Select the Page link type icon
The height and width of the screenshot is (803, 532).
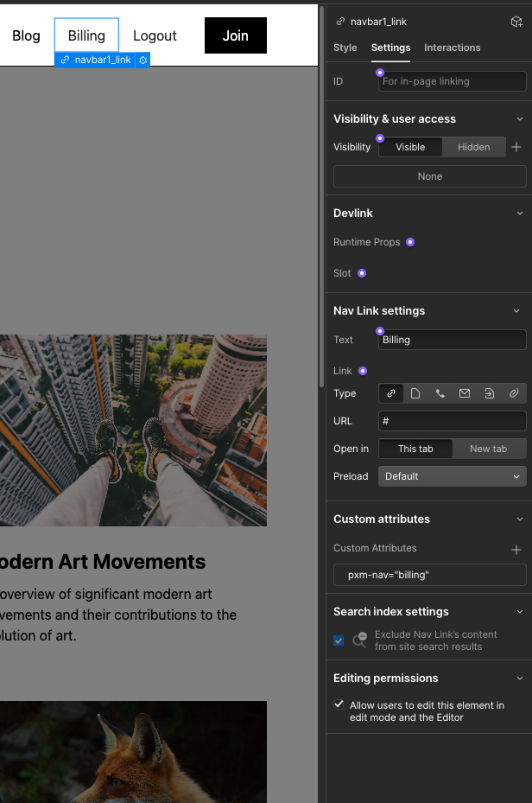(415, 393)
